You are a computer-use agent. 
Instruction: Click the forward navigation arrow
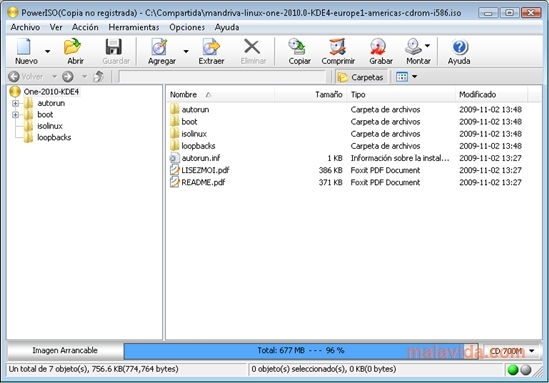pyautogui.click(x=68, y=76)
